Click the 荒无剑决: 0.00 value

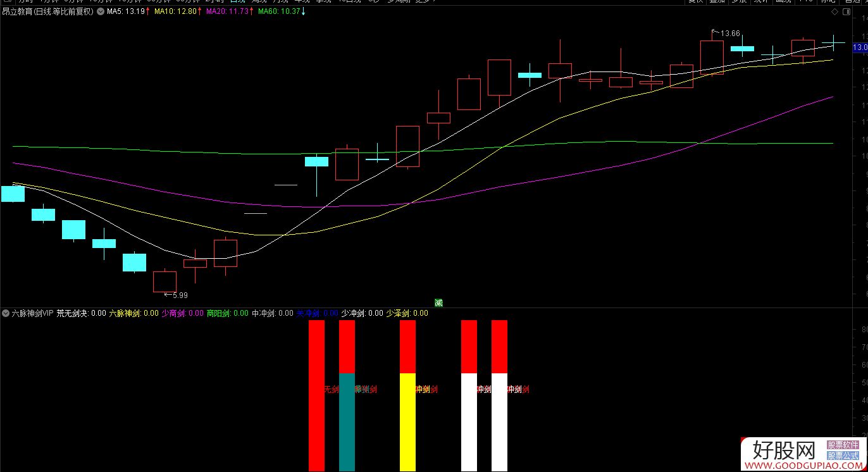tap(82, 313)
